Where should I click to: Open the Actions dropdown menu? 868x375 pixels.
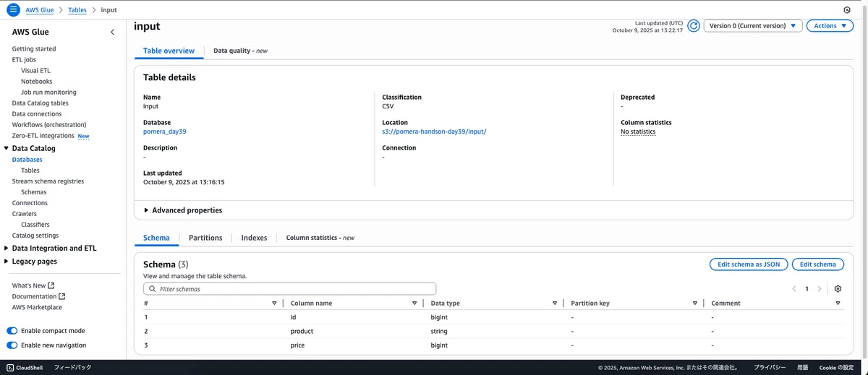pyautogui.click(x=830, y=26)
